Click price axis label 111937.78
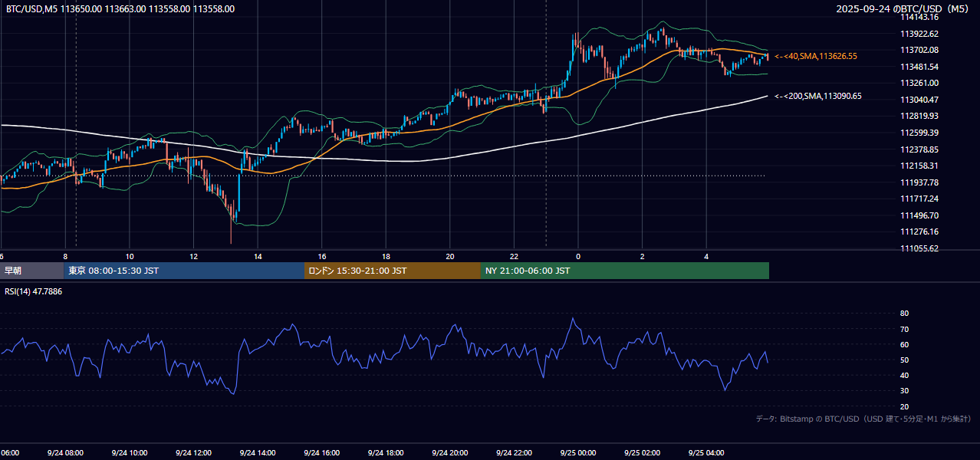Viewport: 980px width, 460px height. (919, 182)
